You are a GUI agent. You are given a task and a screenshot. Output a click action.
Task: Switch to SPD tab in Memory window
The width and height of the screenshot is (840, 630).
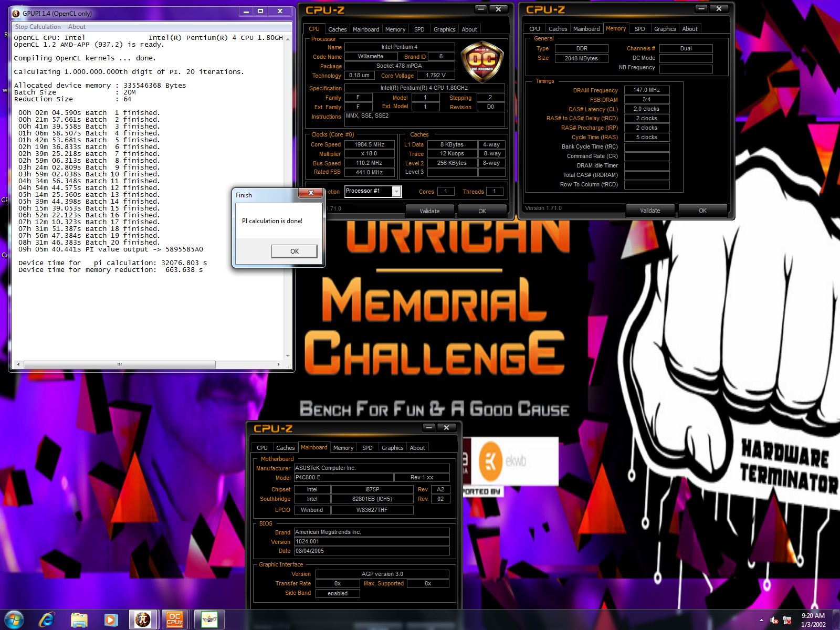[639, 29]
